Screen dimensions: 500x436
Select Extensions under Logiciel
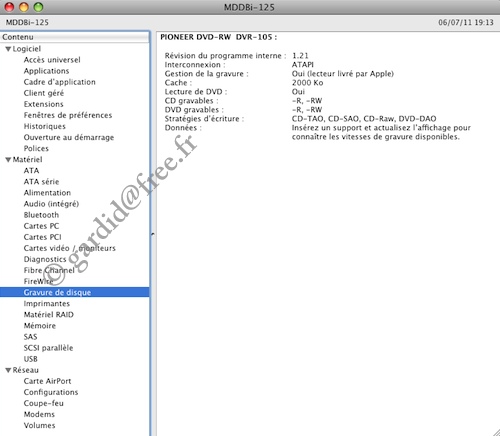pos(43,104)
